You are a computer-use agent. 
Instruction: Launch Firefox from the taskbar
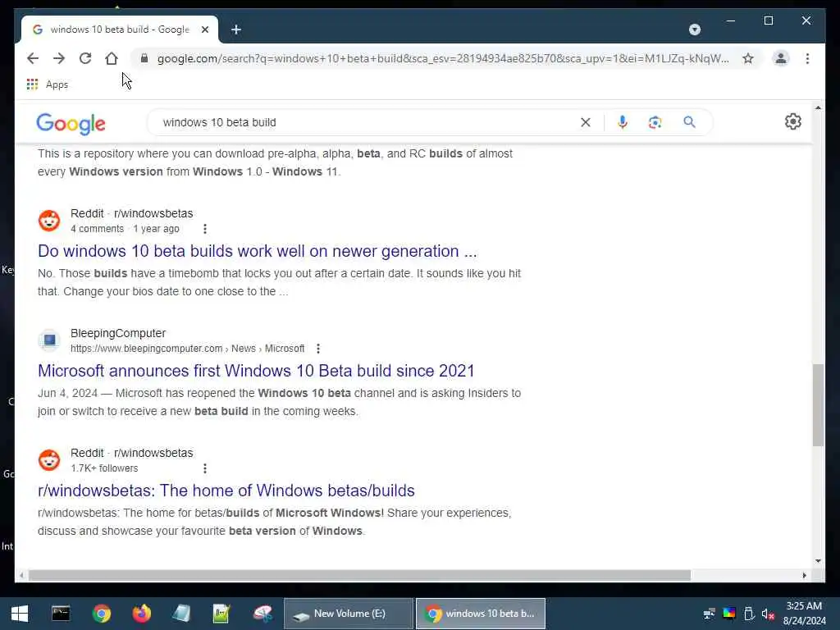click(x=141, y=614)
